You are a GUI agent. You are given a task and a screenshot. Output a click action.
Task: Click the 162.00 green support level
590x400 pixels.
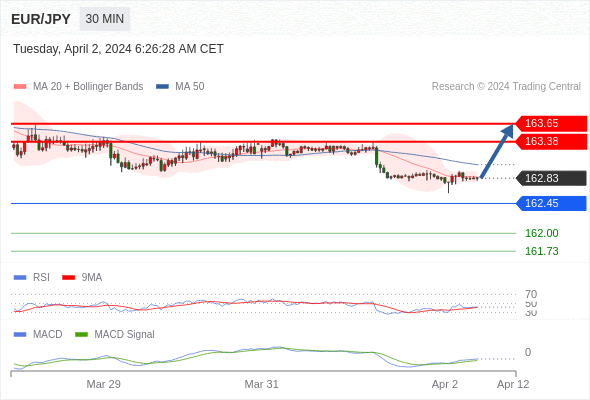[541, 233]
